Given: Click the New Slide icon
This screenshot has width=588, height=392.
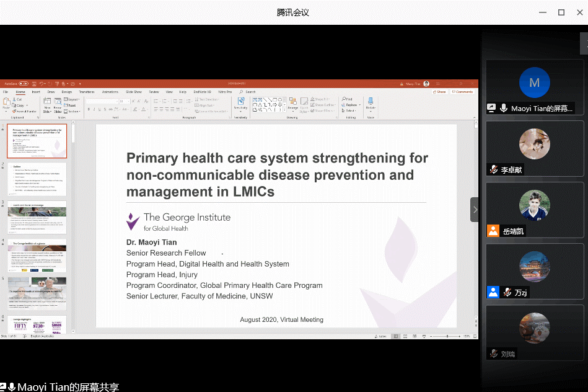Looking at the screenshot, I should pyautogui.click(x=47, y=104).
